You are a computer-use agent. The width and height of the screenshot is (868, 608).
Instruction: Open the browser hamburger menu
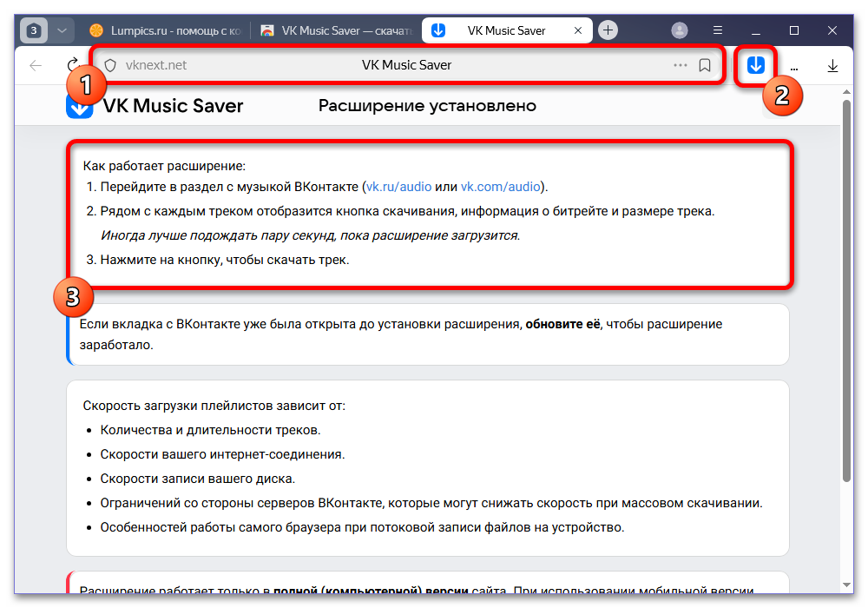718,30
